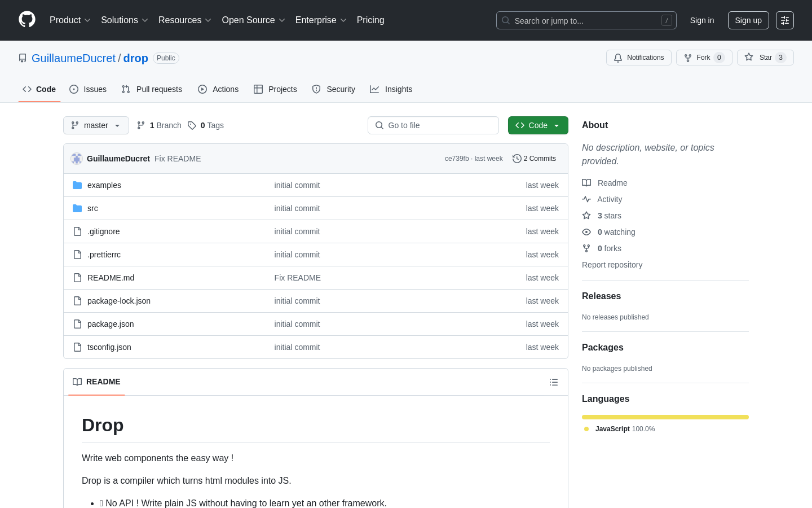The width and height of the screenshot is (812, 508).
Task: Open the package-lock.json file name
Action: coord(119,301)
